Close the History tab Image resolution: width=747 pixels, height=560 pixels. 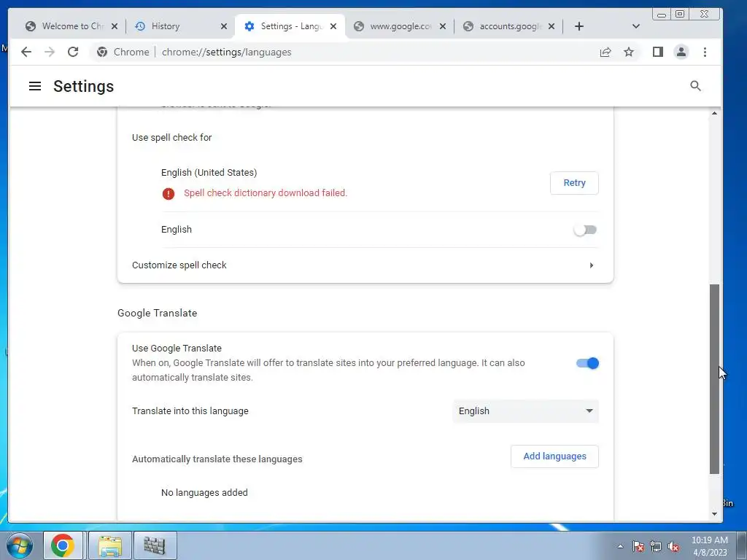pyautogui.click(x=224, y=26)
